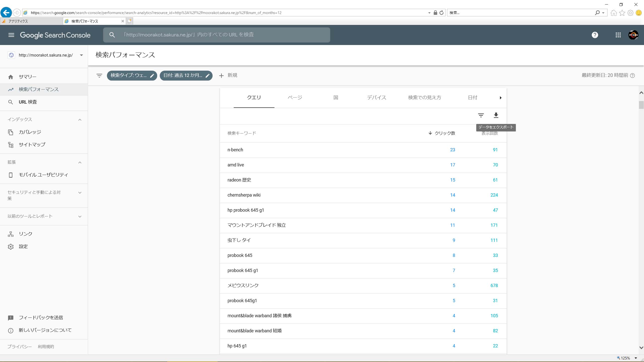
Task: Click the search magnifier in URL inspection bar
Action: pos(112,35)
